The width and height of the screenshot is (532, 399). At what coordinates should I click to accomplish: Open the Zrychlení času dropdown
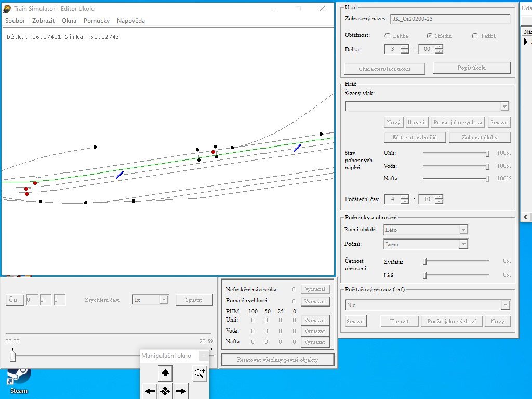(164, 300)
